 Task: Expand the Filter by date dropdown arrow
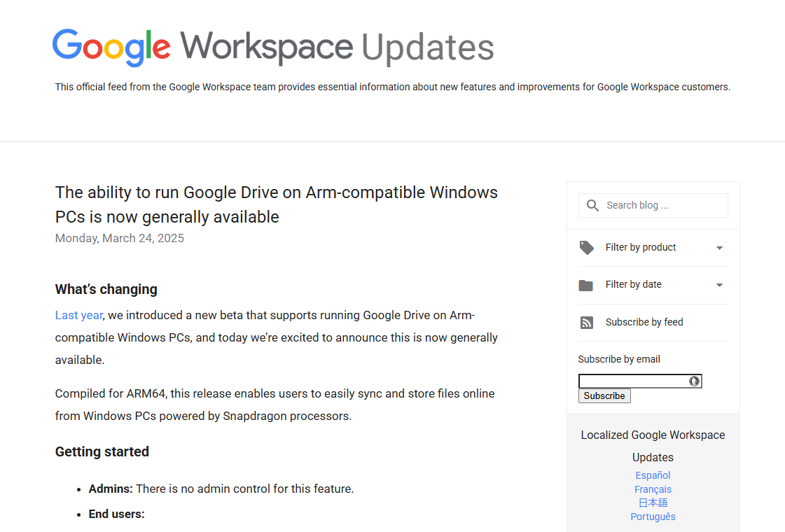719,285
